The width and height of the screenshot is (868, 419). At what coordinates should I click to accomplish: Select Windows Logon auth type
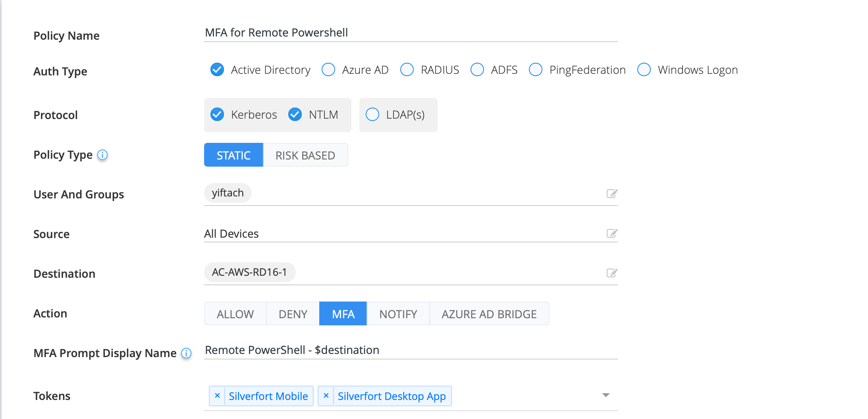click(x=644, y=69)
